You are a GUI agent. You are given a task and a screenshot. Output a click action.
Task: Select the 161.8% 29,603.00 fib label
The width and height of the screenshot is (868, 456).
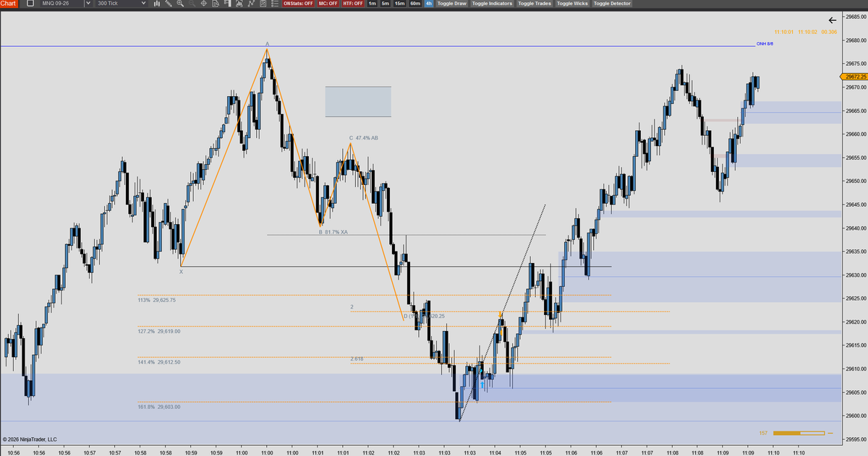tap(159, 408)
